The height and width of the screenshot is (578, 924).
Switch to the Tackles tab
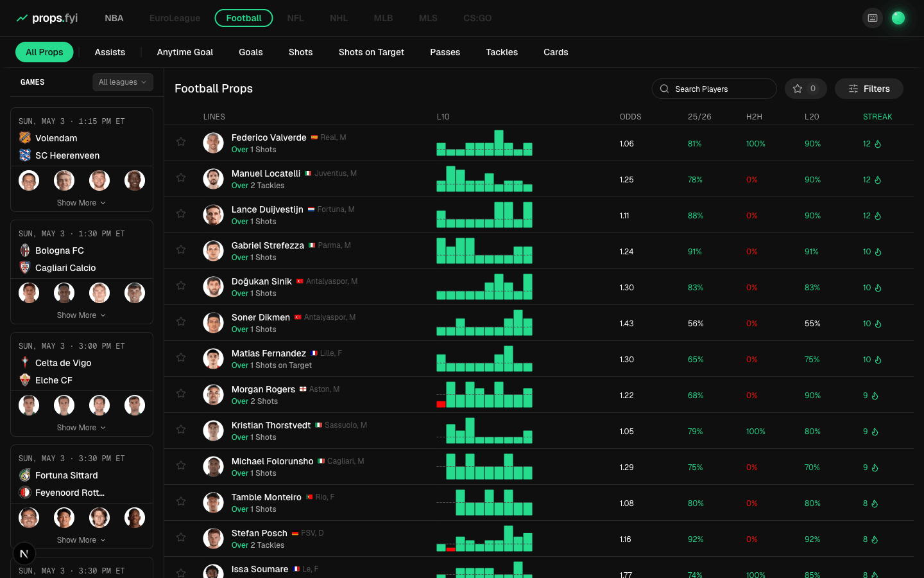coord(502,52)
